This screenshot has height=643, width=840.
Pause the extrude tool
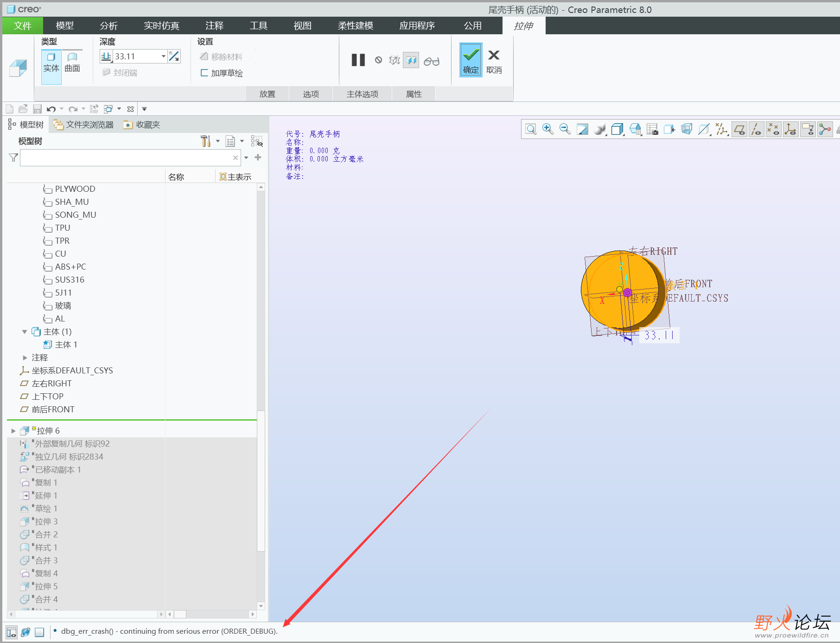(x=358, y=60)
